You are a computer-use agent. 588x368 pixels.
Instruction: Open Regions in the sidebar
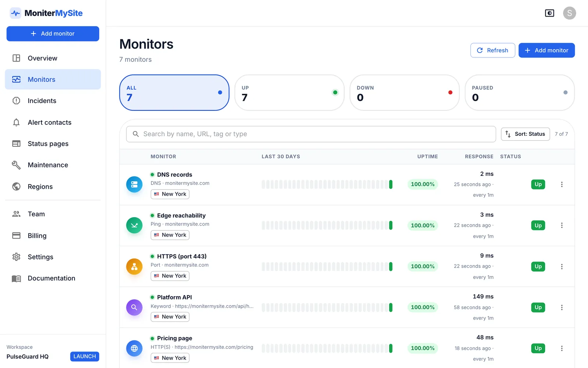[x=53, y=187]
